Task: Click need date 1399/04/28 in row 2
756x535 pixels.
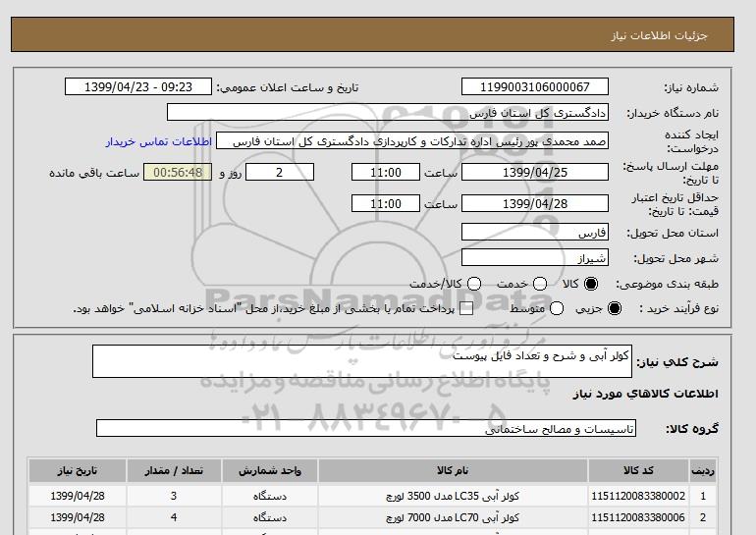Action: point(78,517)
